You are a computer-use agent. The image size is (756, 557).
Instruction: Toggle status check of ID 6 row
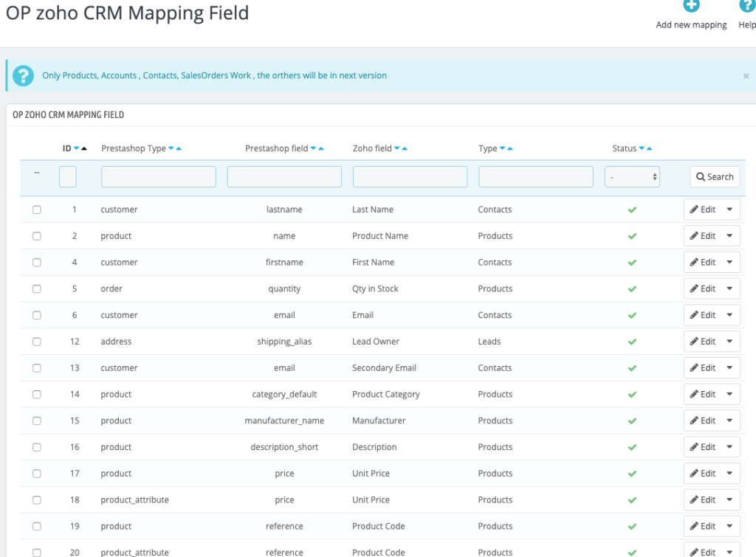(x=632, y=315)
